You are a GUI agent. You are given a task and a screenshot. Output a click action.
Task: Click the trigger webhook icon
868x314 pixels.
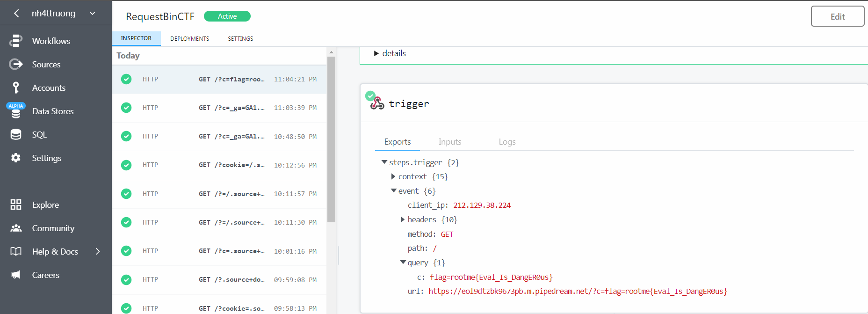[x=377, y=104]
